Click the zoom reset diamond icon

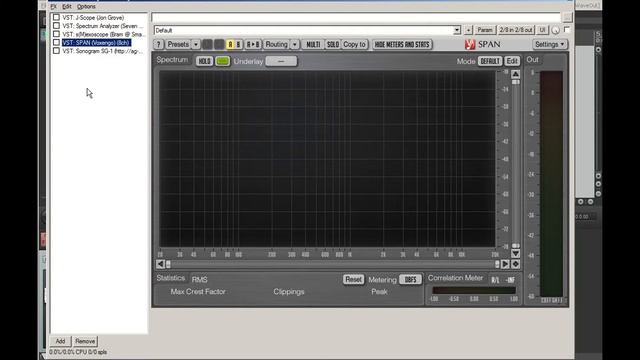point(516,264)
